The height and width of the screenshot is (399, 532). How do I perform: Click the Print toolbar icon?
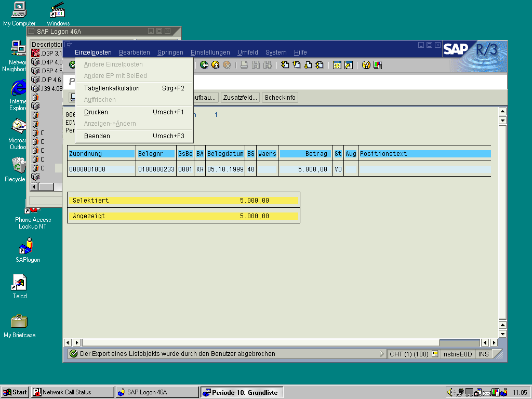244,65
